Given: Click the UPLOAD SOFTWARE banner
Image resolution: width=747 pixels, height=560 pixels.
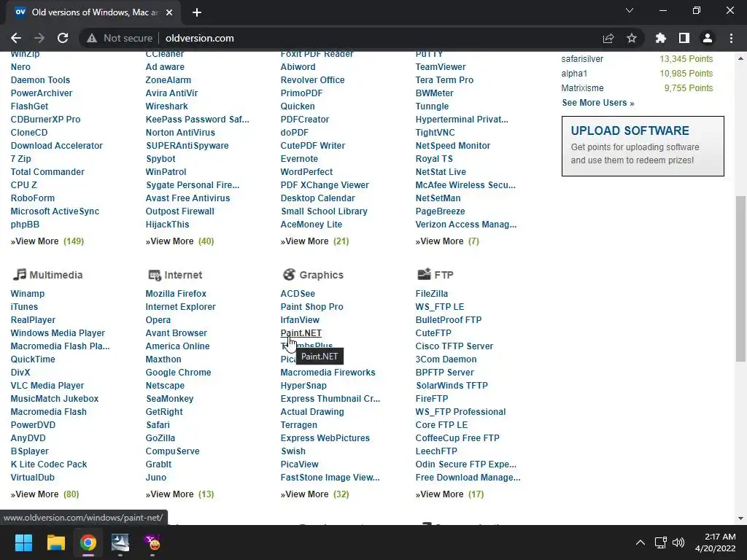Looking at the screenshot, I should 643,146.
